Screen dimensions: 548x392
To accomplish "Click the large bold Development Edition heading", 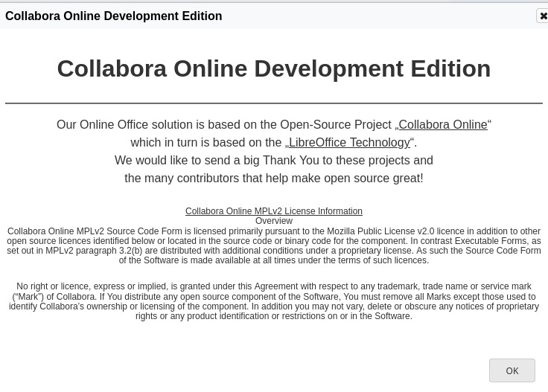I will click(x=273, y=68).
